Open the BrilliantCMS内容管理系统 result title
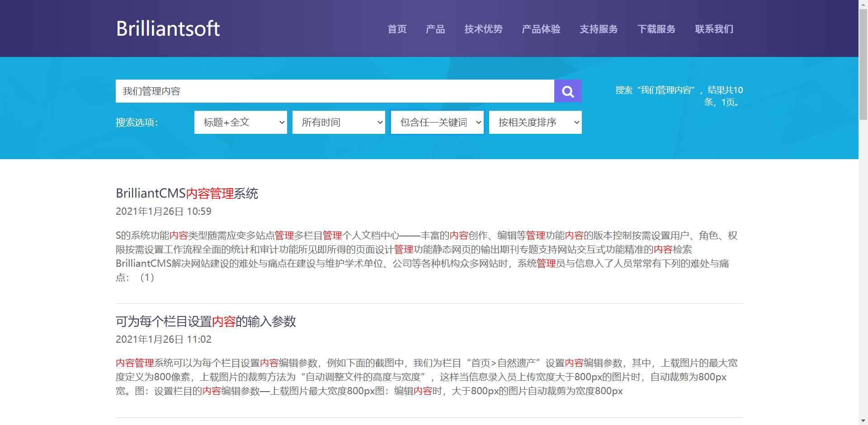This screenshot has width=868, height=425. tap(187, 194)
